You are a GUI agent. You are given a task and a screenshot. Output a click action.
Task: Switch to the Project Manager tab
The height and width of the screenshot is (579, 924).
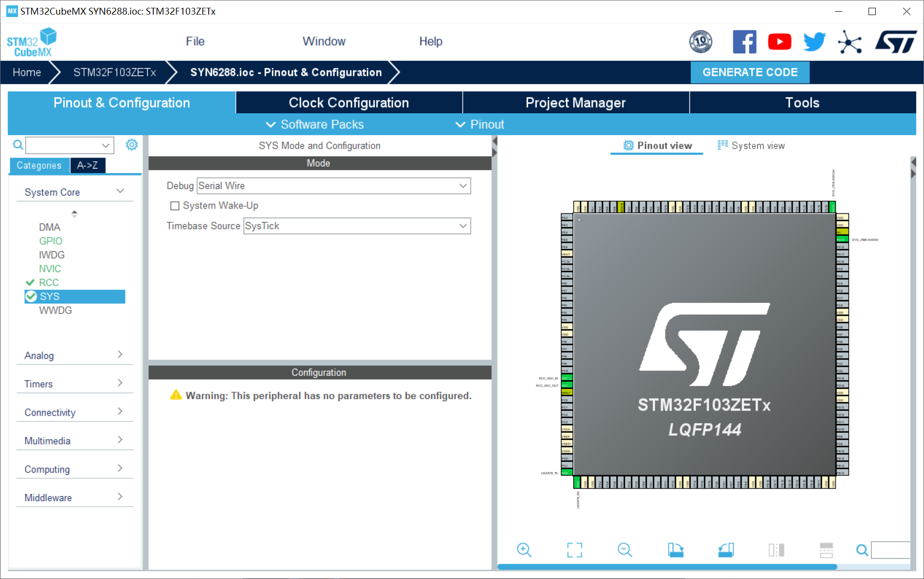click(576, 103)
